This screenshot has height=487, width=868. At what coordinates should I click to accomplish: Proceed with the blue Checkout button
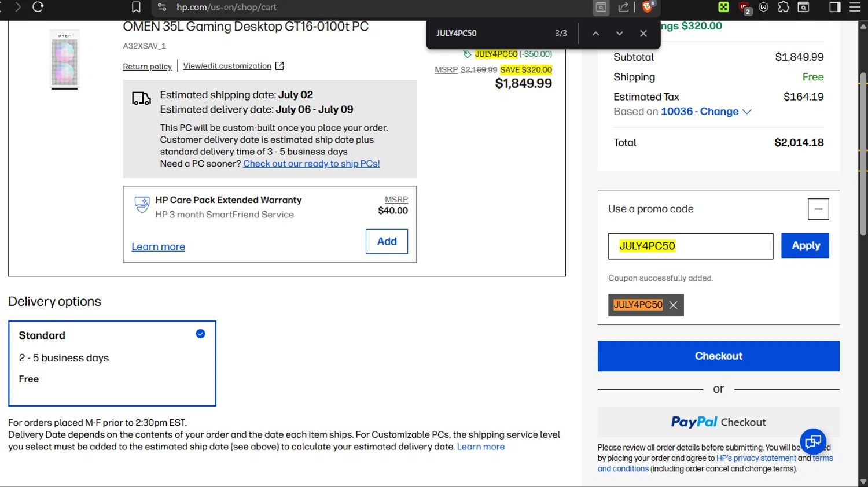click(x=718, y=356)
